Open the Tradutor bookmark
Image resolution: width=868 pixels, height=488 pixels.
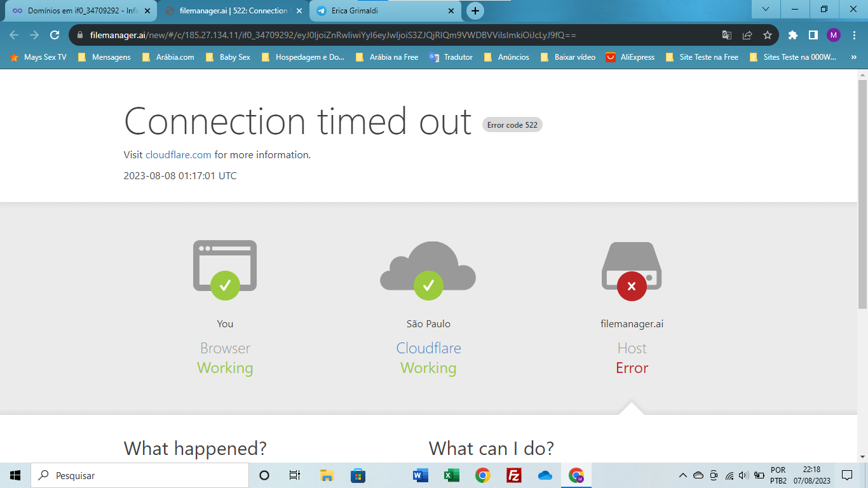pos(451,57)
